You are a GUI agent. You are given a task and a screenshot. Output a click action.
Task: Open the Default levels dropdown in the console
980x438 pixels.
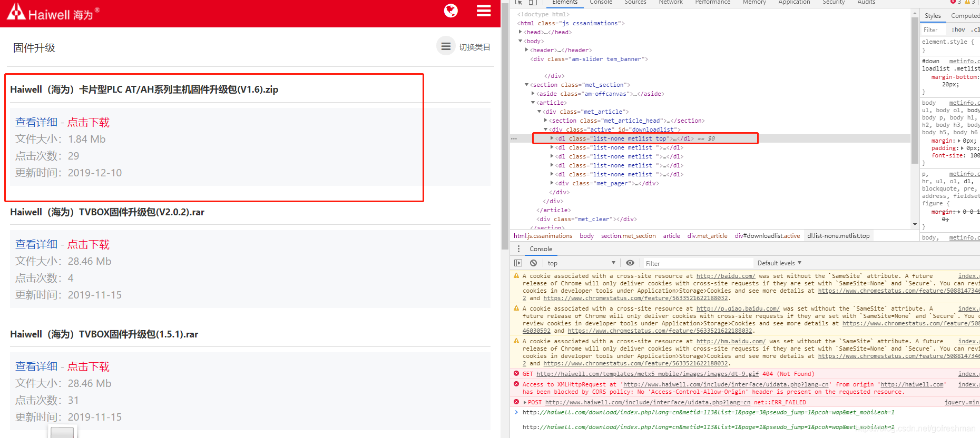[779, 263]
